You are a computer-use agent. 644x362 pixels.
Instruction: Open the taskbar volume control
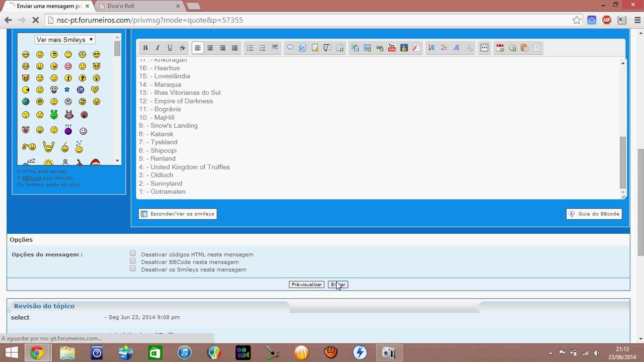pos(596,353)
